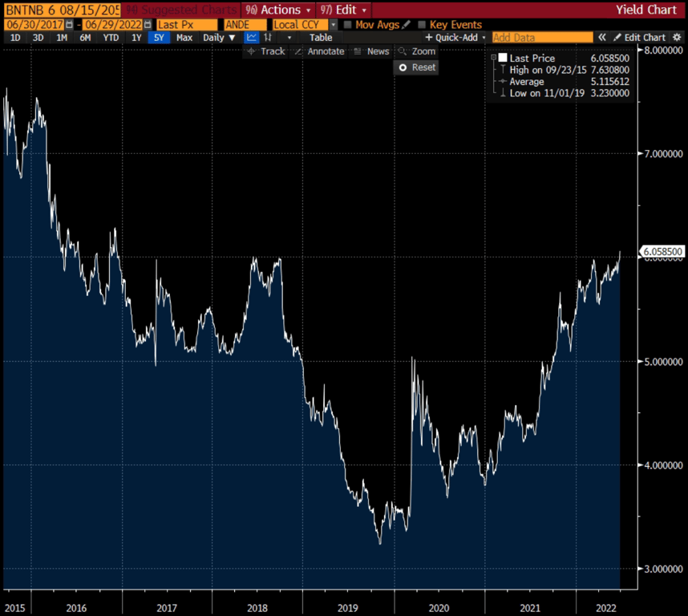The image size is (688, 616).
Task: Collapse panel with the double chevron icon
Action: point(602,38)
